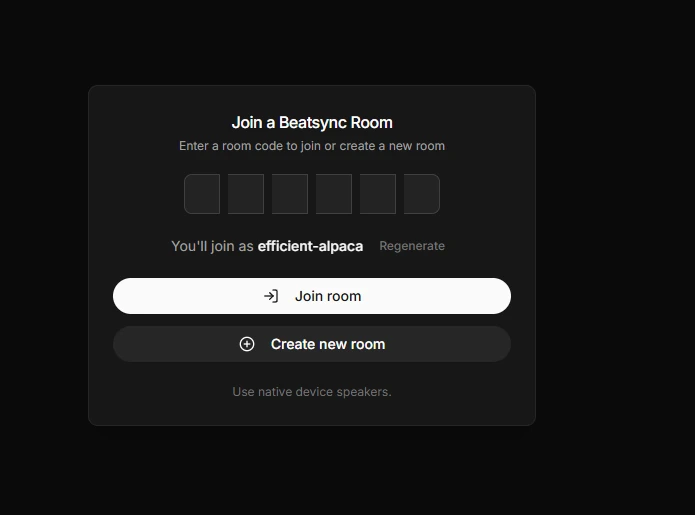The height and width of the screenshot is (515, 695).
Task: Click empty card area below the speakers text
Action: click(312, 412)
